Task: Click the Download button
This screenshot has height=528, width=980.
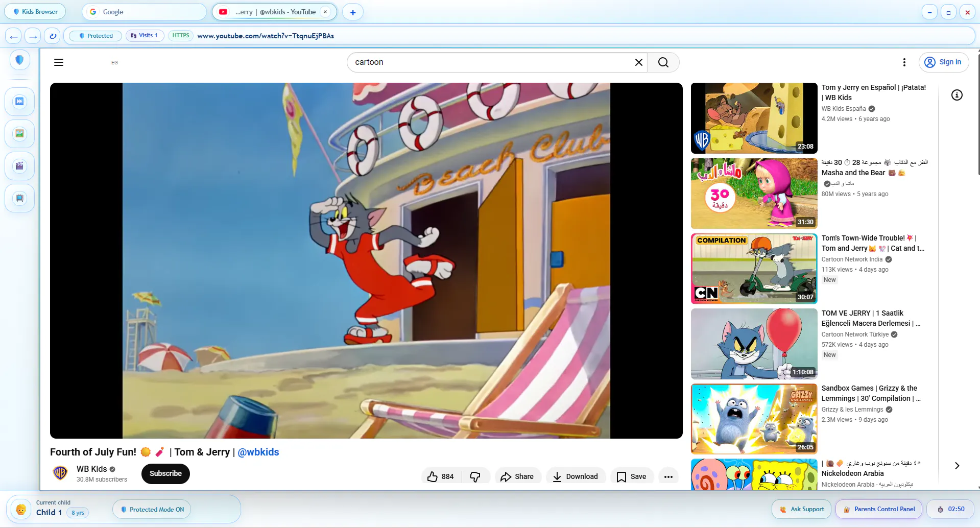Action: click(x=576, y=476)
